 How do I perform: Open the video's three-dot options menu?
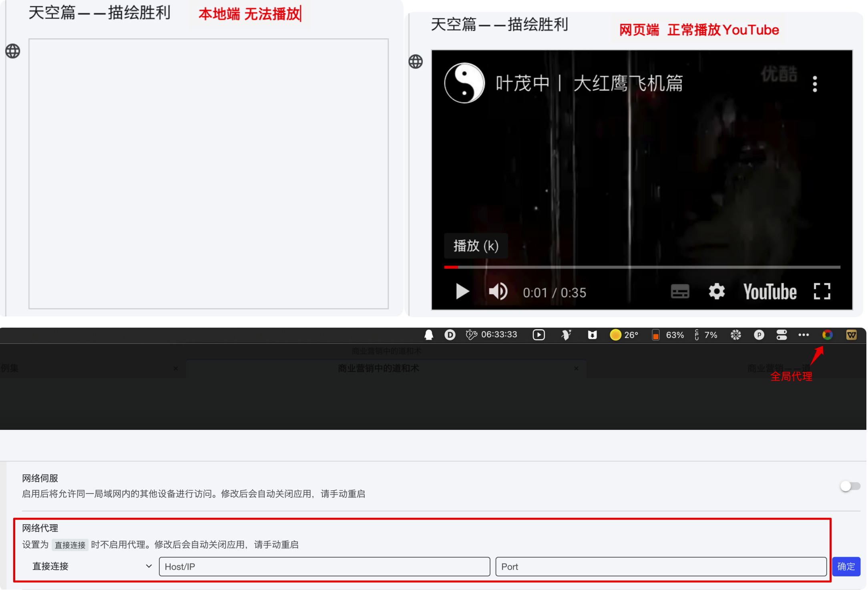(814, 84)
